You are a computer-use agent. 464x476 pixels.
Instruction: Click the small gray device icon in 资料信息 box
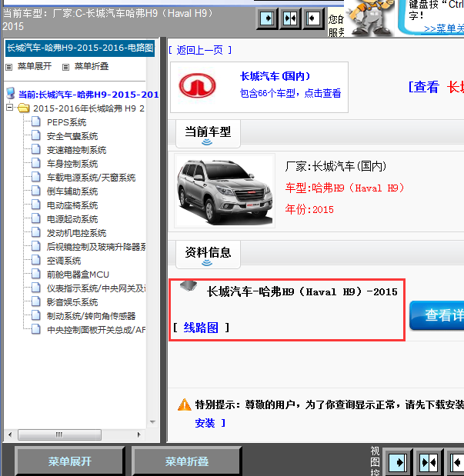click(x=189, y=286)
